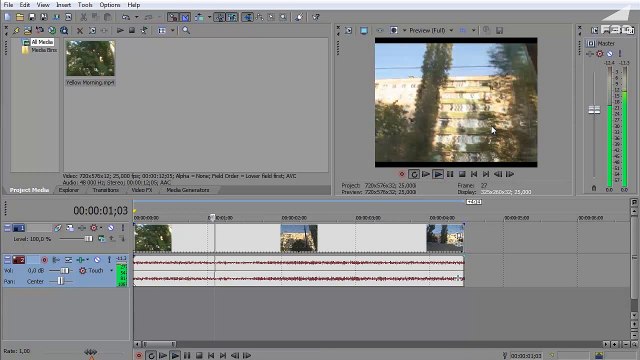Open the Tools menu
640x360 pixels.
pyautogui.click(x=85, y=5)
